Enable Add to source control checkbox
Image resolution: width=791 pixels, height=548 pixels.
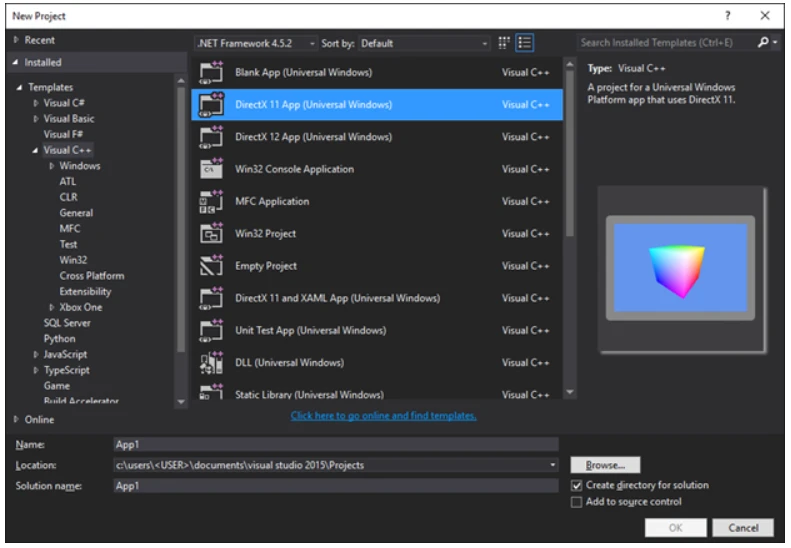tap(577, 502)
